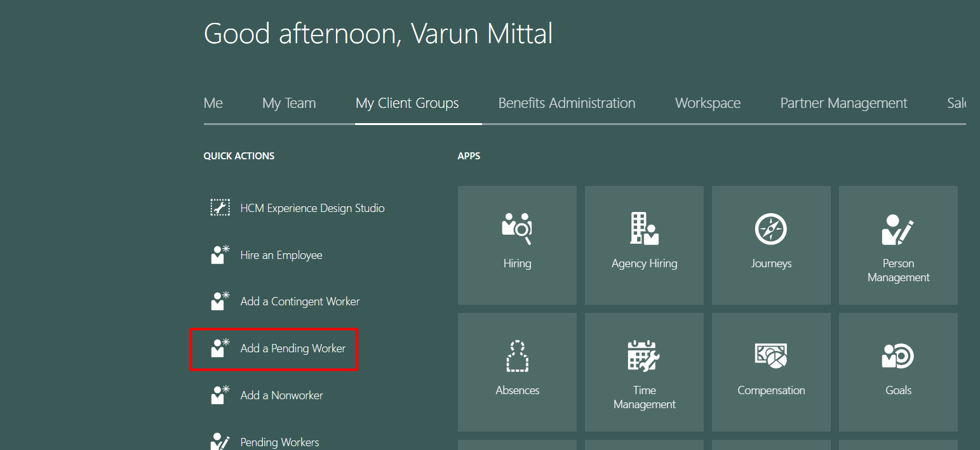
Task: Click the Goals tile label
Action: [898, 390]
